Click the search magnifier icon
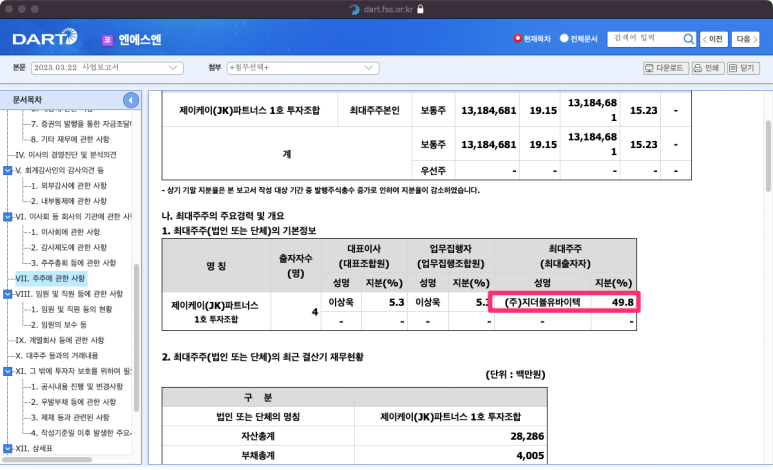This screenshot has height=470, width=773. pyautogui.click(x=688, y=39)
